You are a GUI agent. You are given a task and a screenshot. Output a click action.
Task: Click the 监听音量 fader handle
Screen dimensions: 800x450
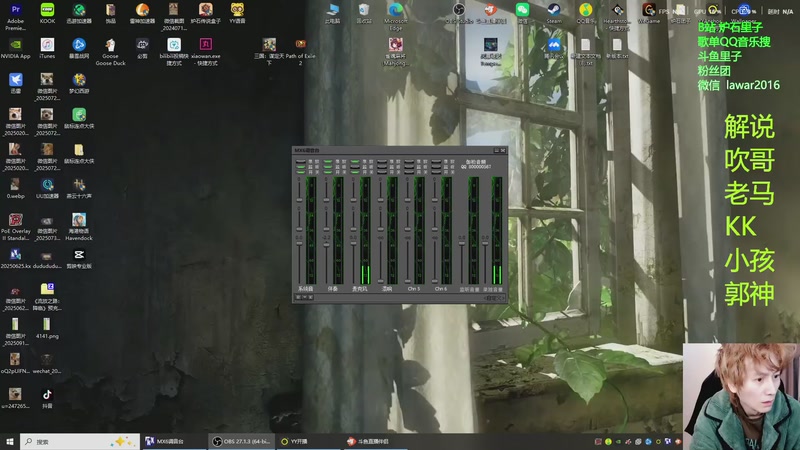coord(462,243)
